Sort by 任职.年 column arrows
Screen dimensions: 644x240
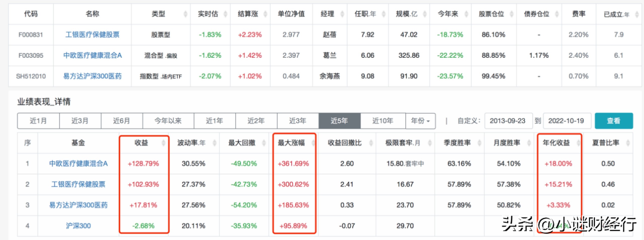(x=384, y=14)
